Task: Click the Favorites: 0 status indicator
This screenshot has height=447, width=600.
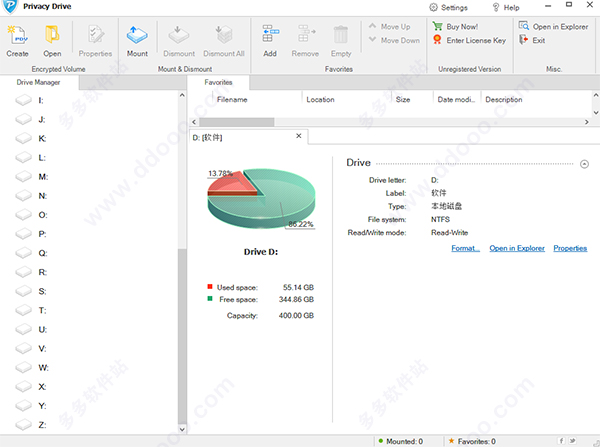Action: click(x=472, y=441)
